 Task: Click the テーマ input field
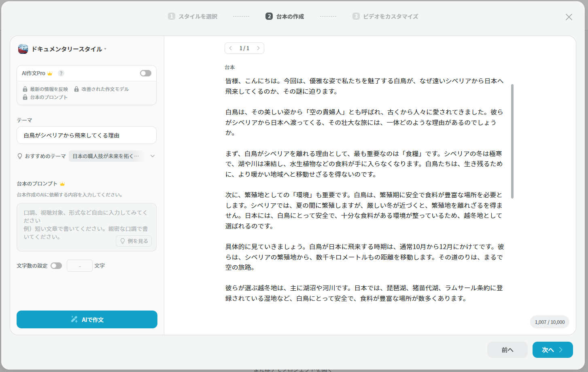coord(87,135)
